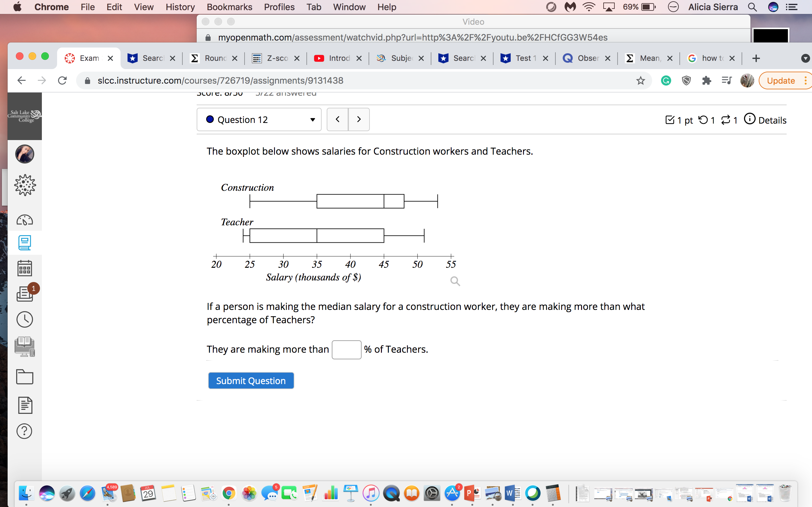Open Canvas History clock icon
The image size is (812, 507).
pos(24,319)
